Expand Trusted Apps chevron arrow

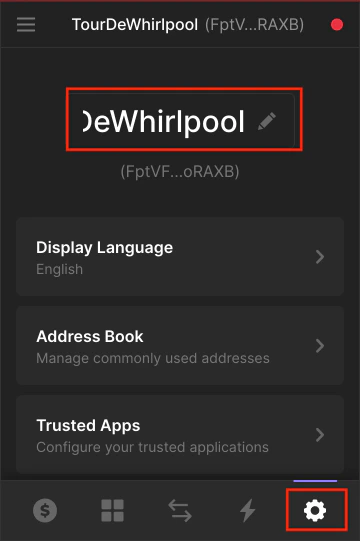tap(320, 435)
